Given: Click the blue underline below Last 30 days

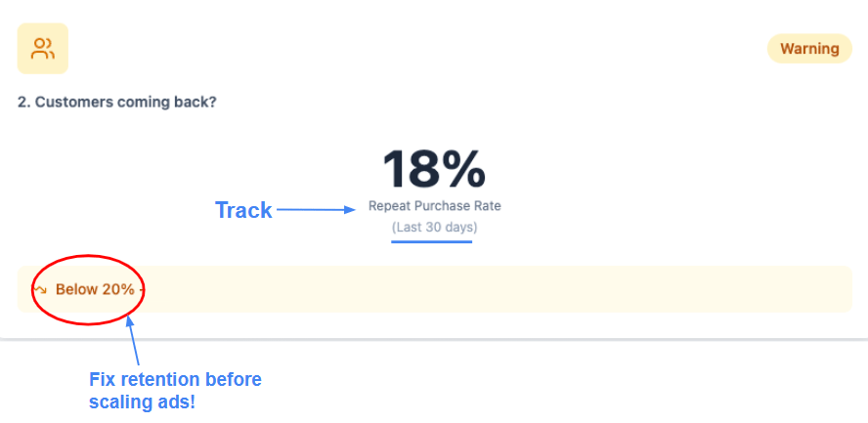Looking at the screenshot, I should [x=431, y=240].
